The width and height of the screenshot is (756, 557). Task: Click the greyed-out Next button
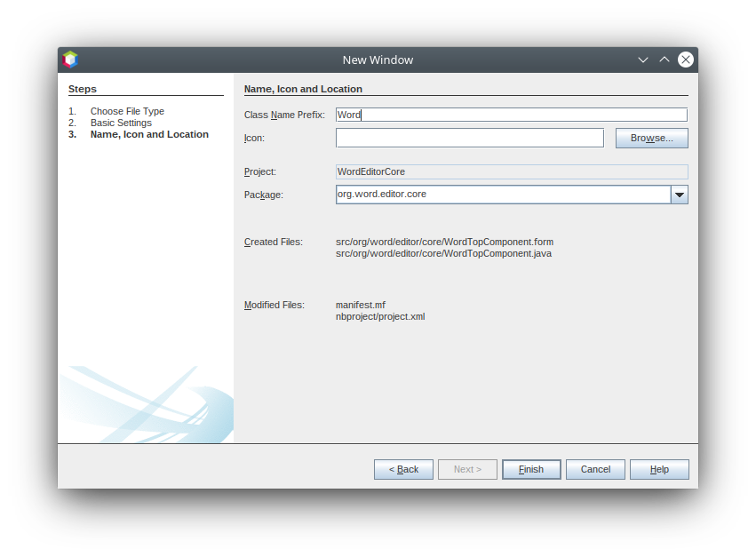[x=467, y=469]
